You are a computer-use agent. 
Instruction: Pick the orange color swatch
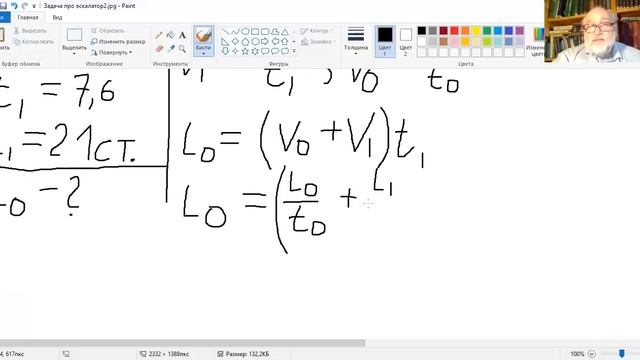click(x=465, y=31)
